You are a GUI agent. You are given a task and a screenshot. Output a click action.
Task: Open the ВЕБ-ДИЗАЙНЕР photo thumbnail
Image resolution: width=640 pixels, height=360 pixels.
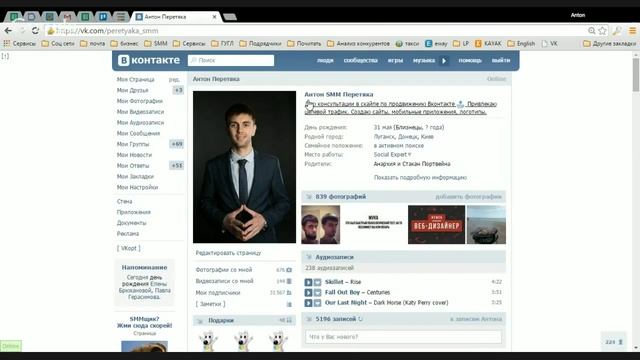click(x=436, y=224)
